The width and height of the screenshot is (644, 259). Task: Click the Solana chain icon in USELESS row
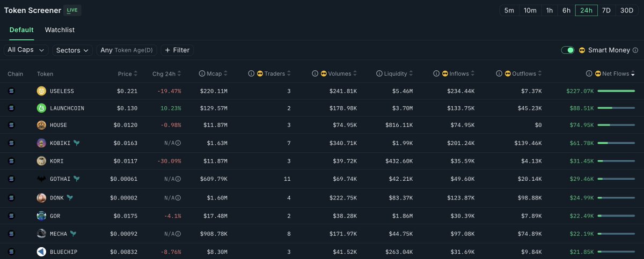[12, 91]
